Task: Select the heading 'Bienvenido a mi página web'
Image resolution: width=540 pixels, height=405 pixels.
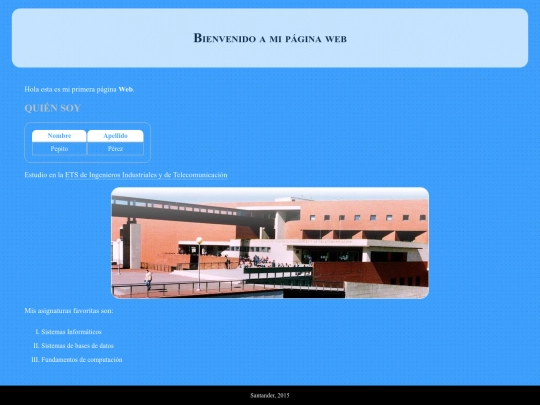Action: pos(270,38)
